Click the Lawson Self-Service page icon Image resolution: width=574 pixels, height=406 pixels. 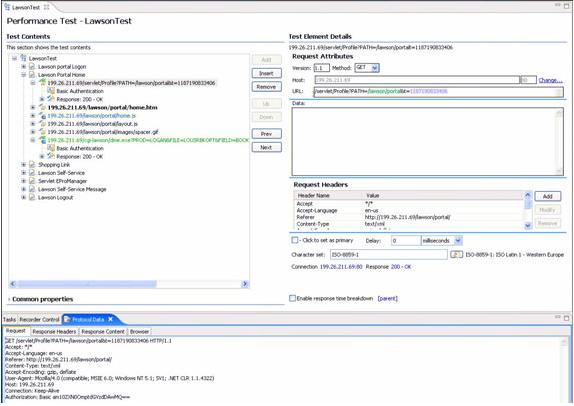point(32,173)
